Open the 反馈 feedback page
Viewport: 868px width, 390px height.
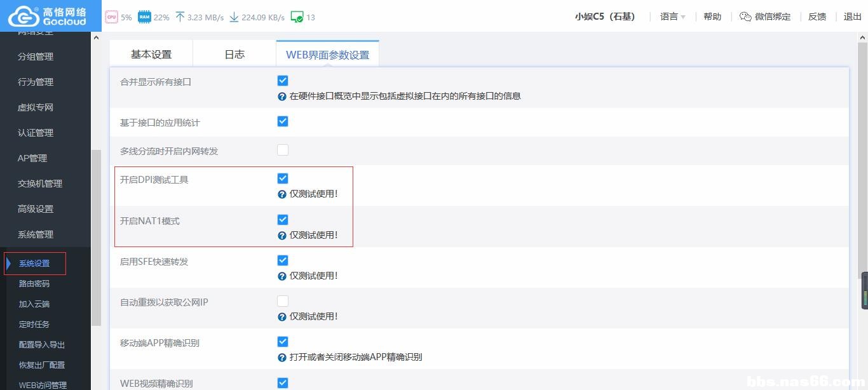tap(817, 17)
